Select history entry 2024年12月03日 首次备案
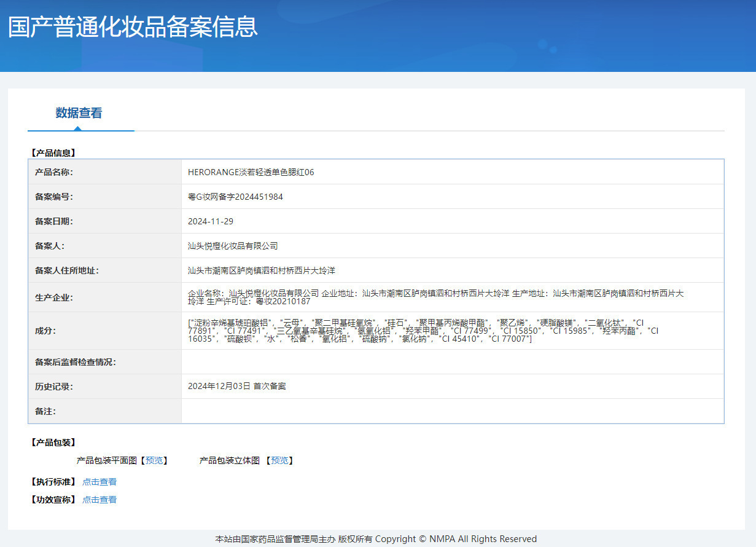Image resolution: width=756 pixels, height=547 pixels. tap(237, 387)
